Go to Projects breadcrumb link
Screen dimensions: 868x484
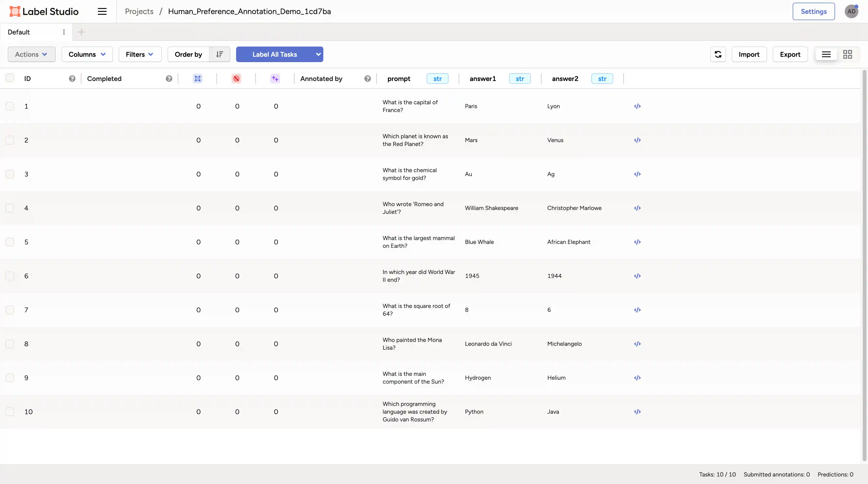139,11
